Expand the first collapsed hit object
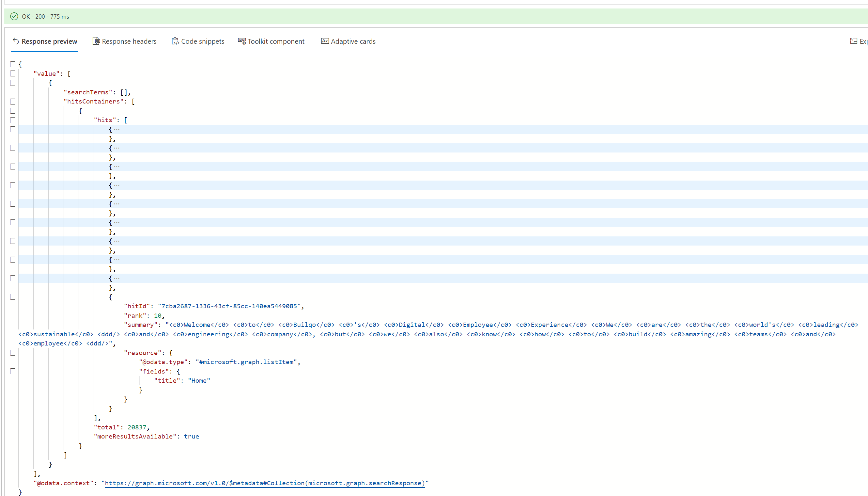Screen dimensions: 868x496 coord(116,129)
